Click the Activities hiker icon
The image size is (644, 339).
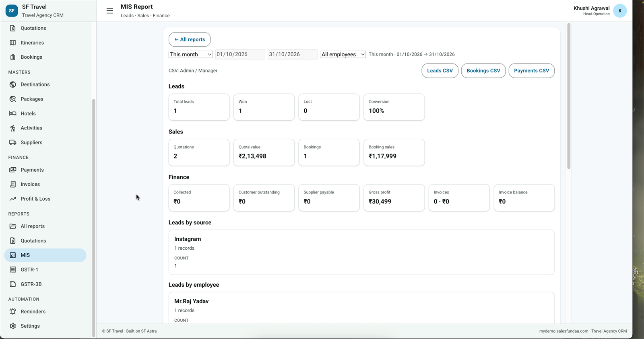pyautogui.click(x=13, y=128)
